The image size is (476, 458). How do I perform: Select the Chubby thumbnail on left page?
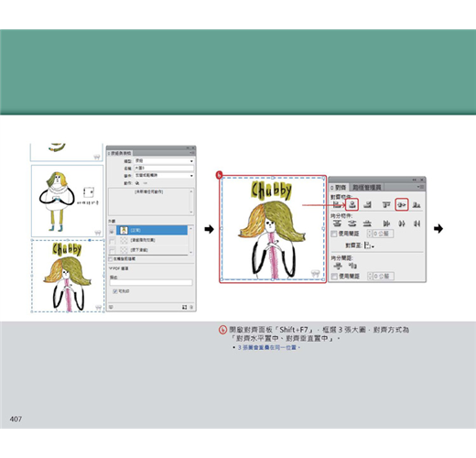68,276
